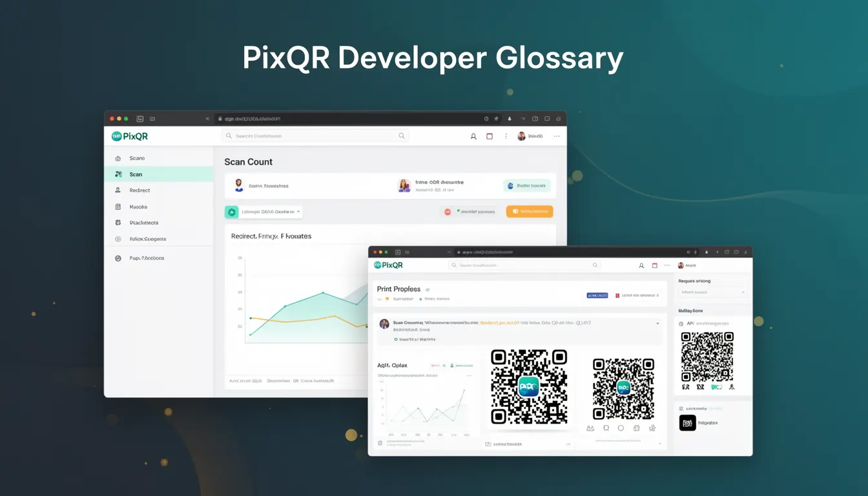Click the blue badge button beside Print Propfess
The height and width of the screenshot is (496, 868).
click(597, 295)
